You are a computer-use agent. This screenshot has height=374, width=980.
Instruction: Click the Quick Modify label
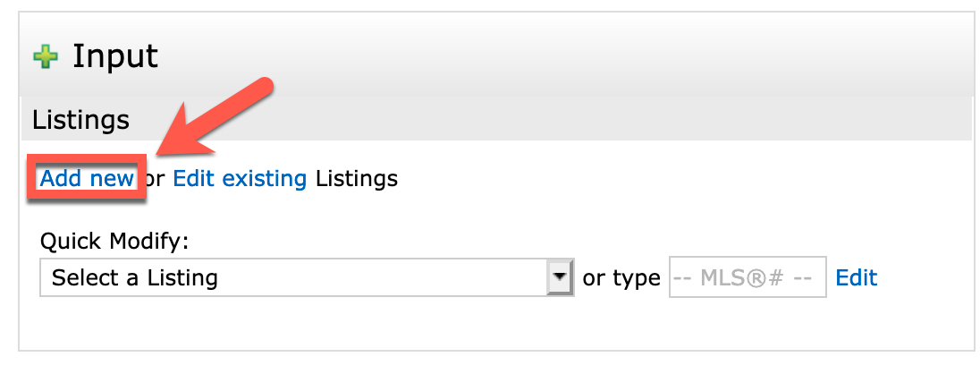(114, 241)
